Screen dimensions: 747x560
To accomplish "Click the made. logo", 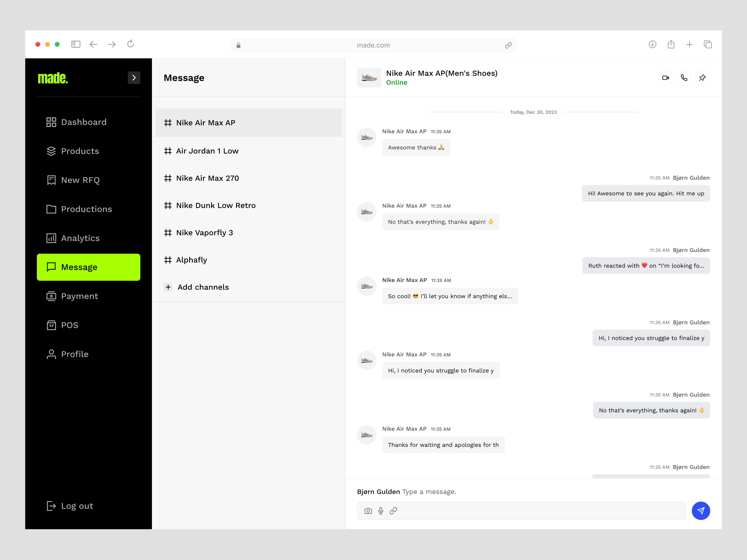I will pos(53,78).
